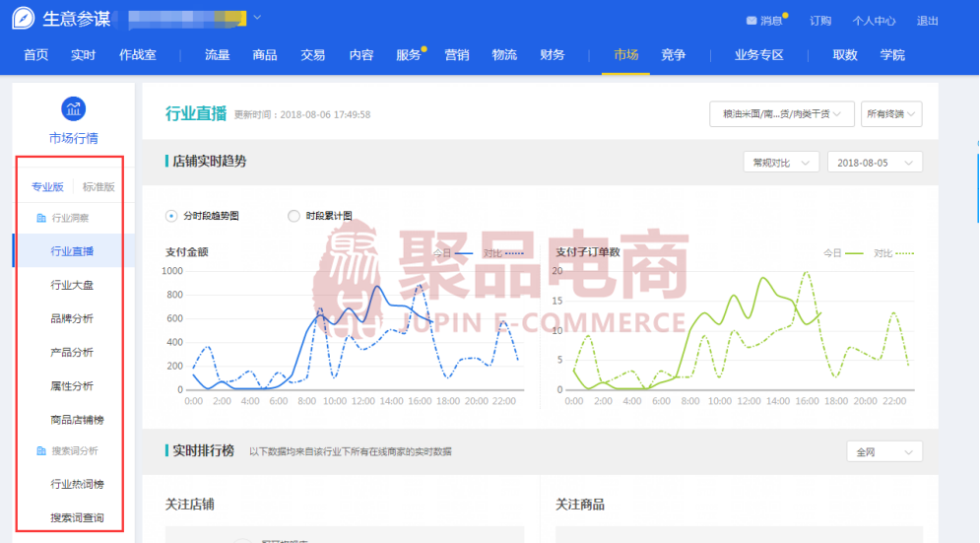980x543 pixels.
Task: Open the 全网 ranking scope dropdown
Action: (x=883, y=451)
